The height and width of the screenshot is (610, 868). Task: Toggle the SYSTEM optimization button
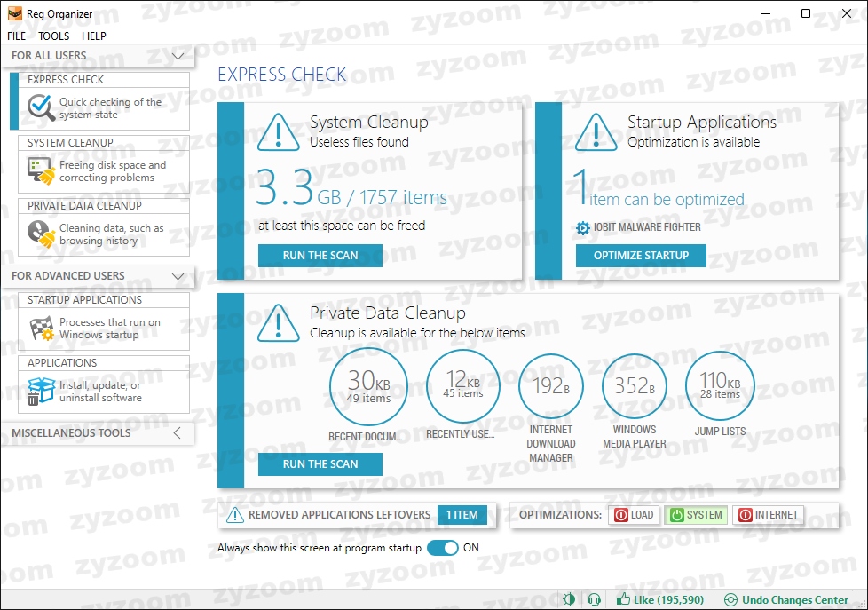tap(697, 515)
